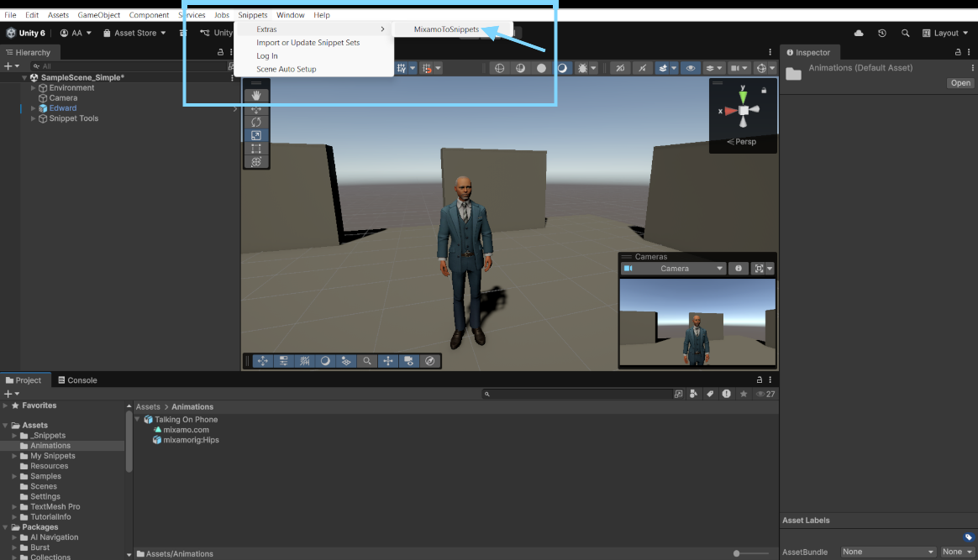Open Undo History clock icon

(882, 33)
